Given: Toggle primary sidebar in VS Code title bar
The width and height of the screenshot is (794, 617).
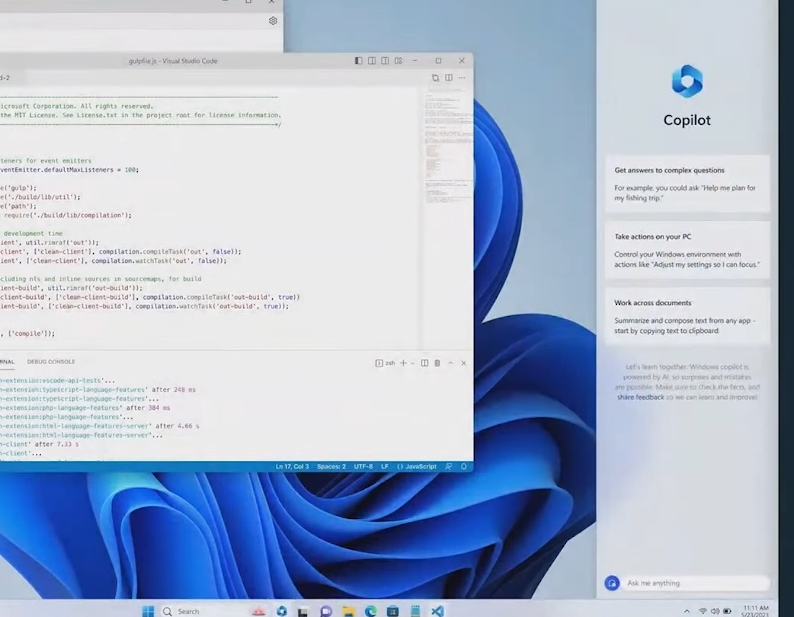Looking at the screenshot, I should pos(359,61).
